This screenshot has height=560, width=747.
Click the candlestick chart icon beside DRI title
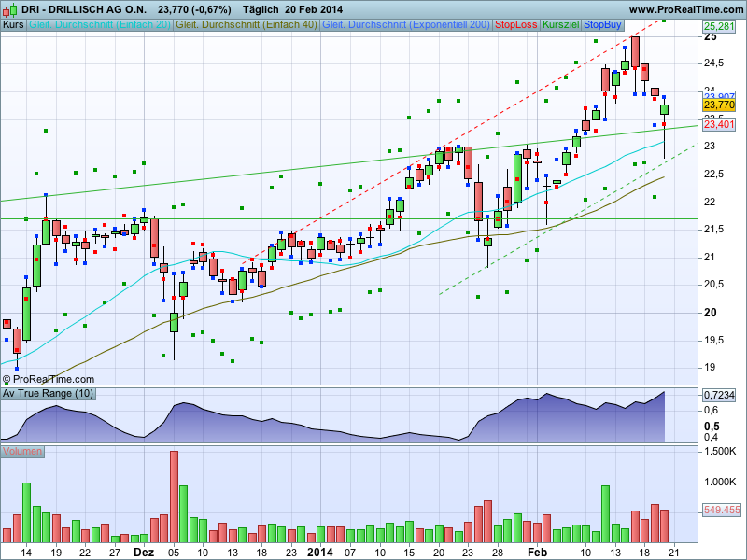pyautogui.click(x=9, y=9)
